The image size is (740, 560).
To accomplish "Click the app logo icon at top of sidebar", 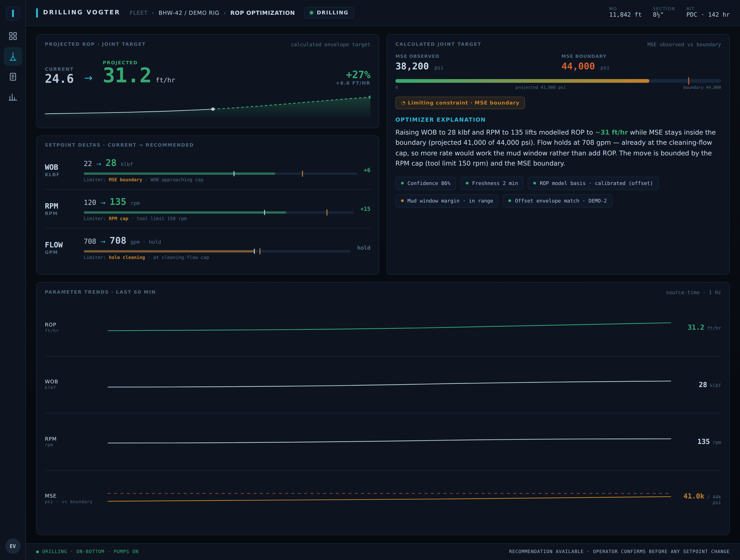I will pos(13,13).
